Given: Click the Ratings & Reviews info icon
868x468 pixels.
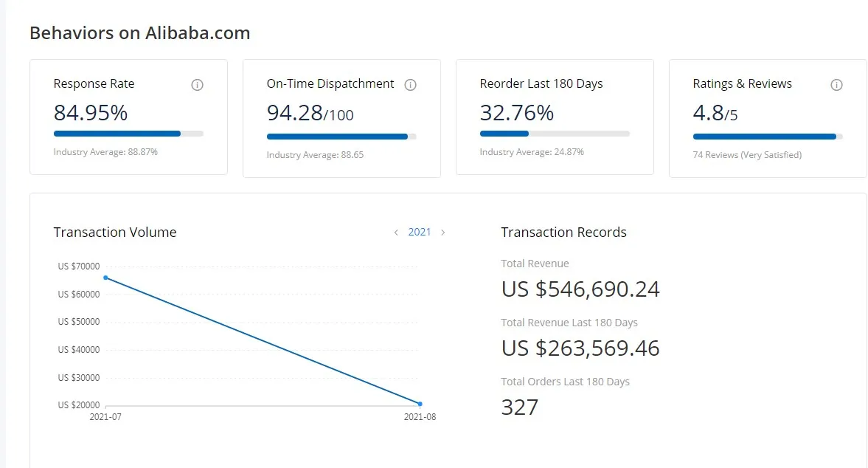Looking at the screenshot, I should pyautogui.click(x=836, y=85).
